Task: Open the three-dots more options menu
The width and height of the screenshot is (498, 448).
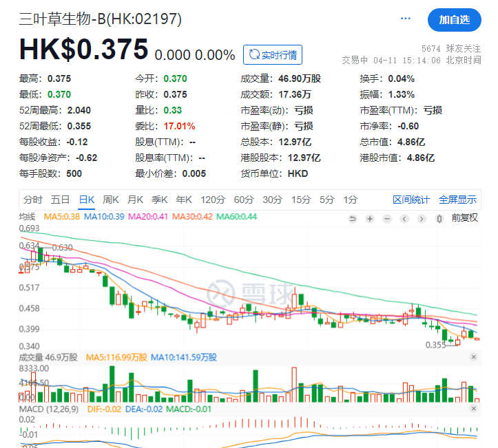Action: point(405,19)
